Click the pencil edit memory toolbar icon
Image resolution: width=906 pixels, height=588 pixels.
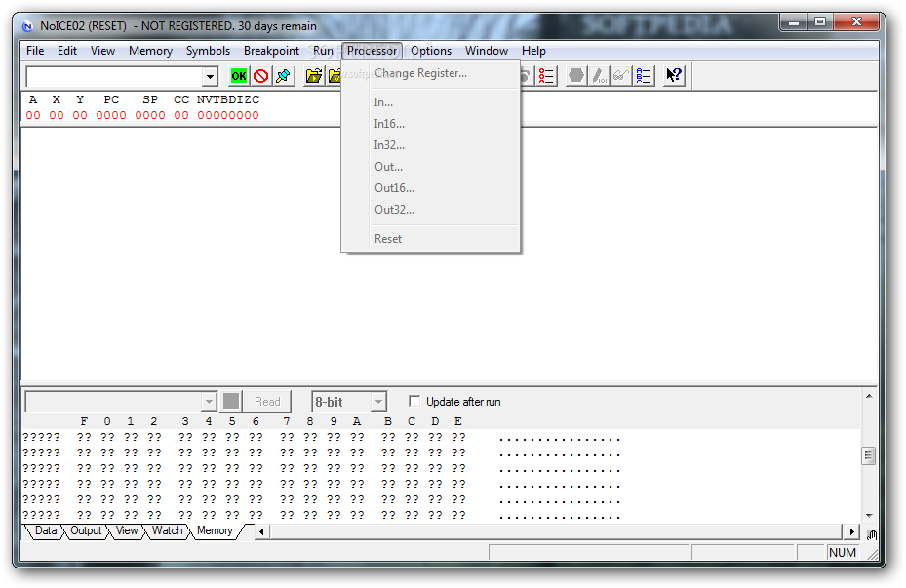[x=599, y=76]
